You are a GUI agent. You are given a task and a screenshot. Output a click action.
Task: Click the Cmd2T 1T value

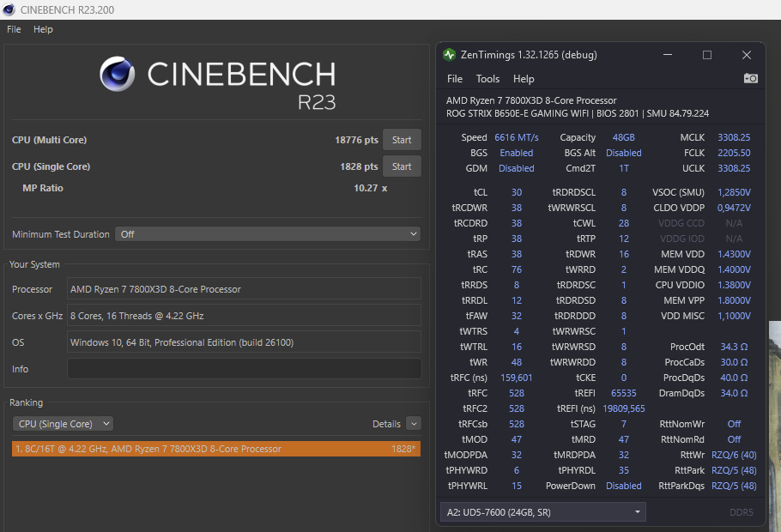[624, 168]
